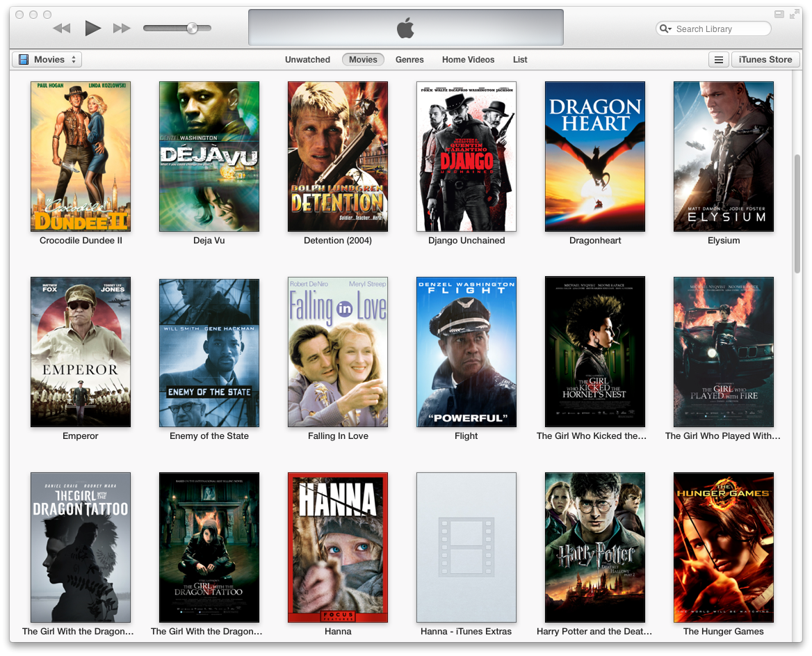Click 'Hanna - iTunes Extras' title text
Image resolution: width=812 pixels, height=656 pixels.
coord(466,631)
